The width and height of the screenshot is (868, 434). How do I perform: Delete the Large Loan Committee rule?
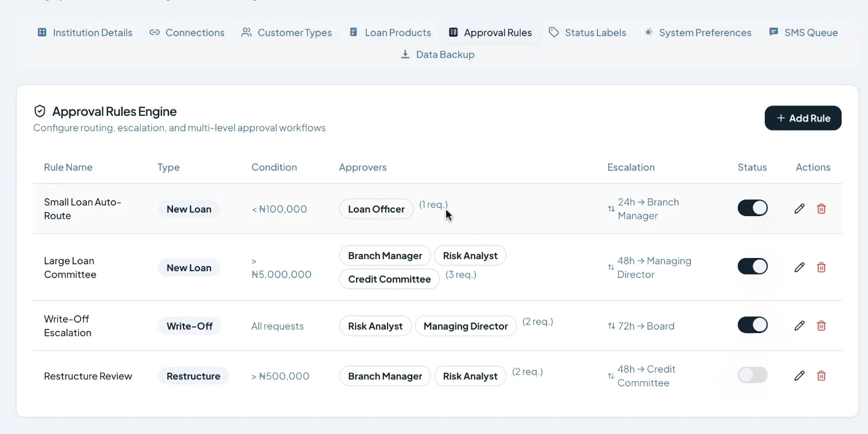click(821, 267)
